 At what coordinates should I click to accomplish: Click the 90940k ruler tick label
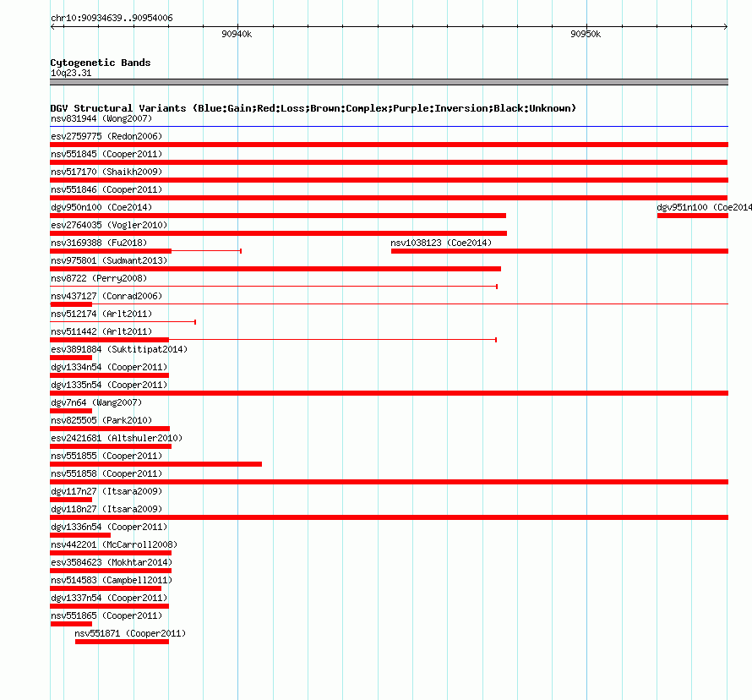pos(237,34)
